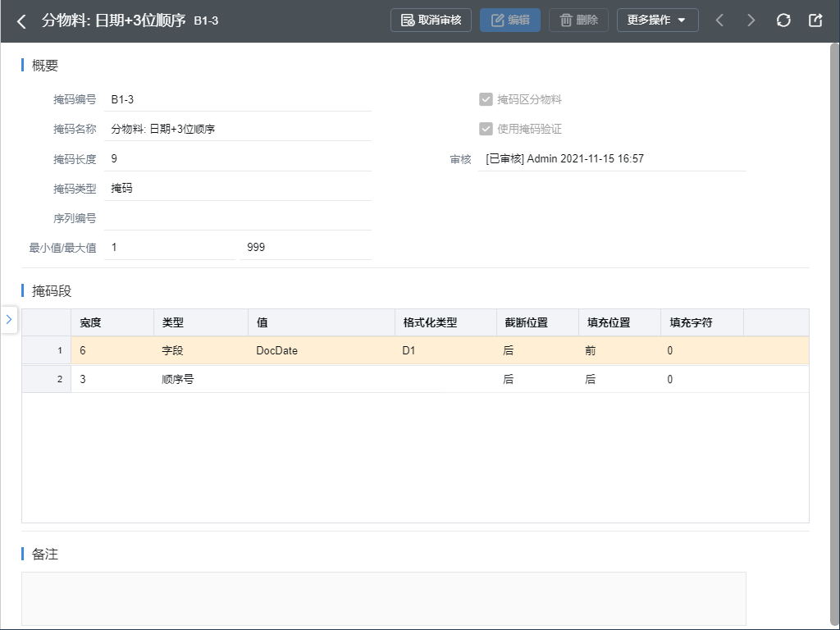Click the 填充位置 cell showing 前
The image size is (840, 630).
pos(620,350)
